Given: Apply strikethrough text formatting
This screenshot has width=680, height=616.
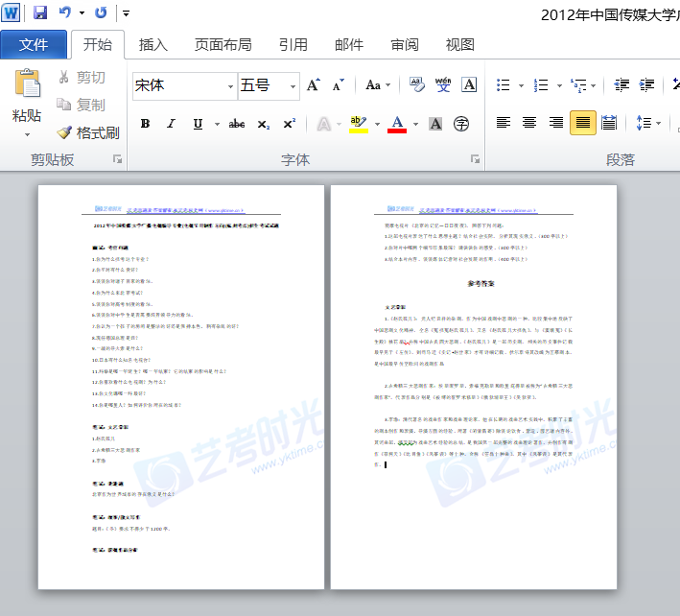Looking at the screenshot, I should click(236, 124).
